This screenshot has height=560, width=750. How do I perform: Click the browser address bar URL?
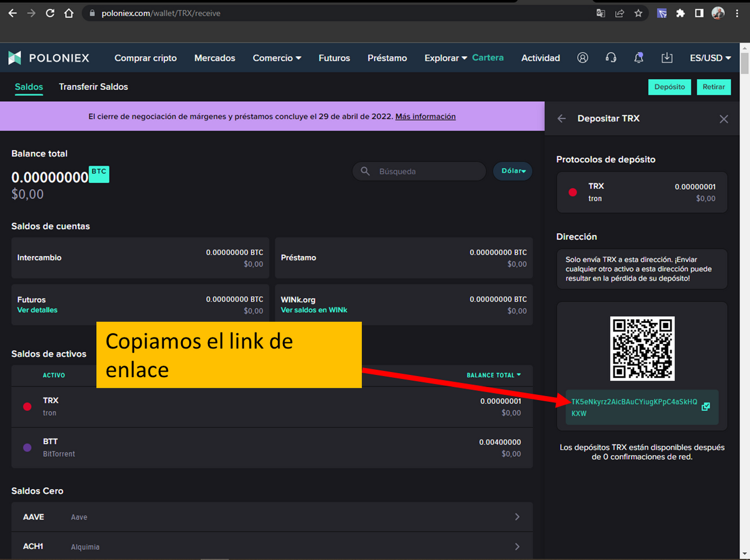coord(161,13)
